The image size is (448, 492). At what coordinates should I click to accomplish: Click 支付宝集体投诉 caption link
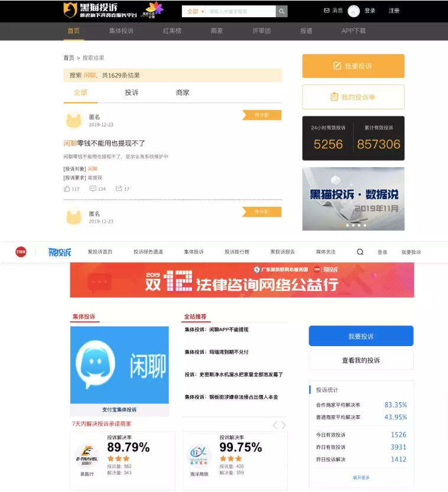click(119, 409)
